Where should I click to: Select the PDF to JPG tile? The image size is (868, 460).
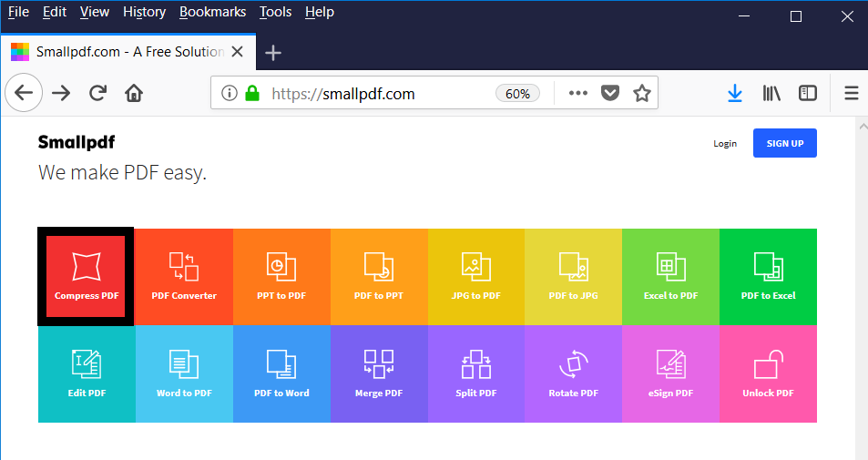point(574,277)
